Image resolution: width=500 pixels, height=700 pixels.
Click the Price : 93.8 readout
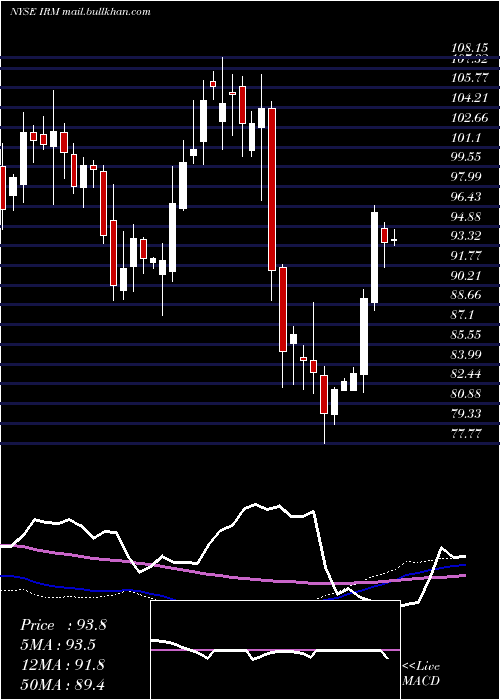pyautogui.click(x=63, y=625)
